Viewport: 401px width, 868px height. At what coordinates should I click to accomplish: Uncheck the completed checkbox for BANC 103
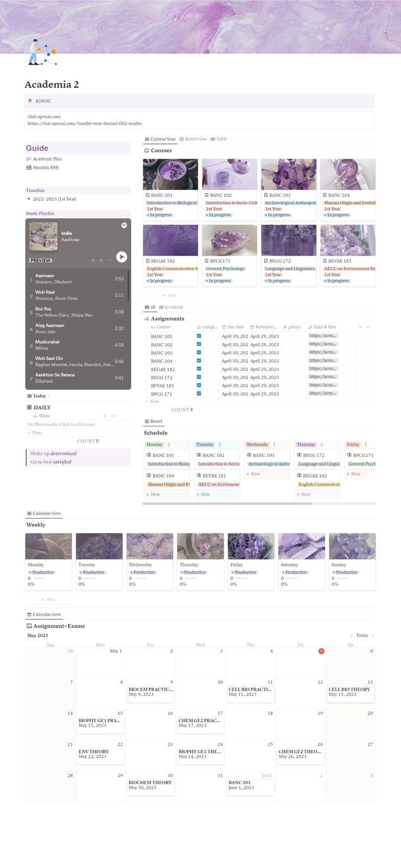click(x=199, y=352)
